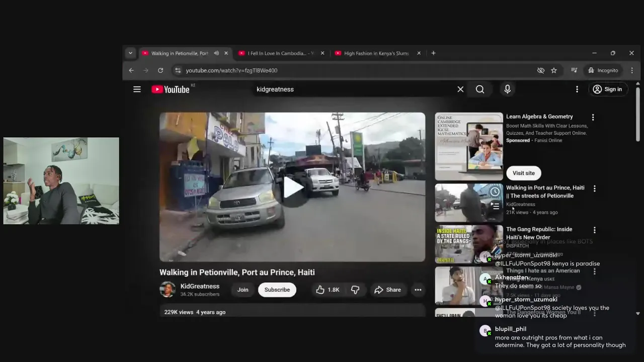Open the Learn Algebra & Geometry ad thumbnail
Image resolution: width=644 pixels, height=362 pixels.
tap(469, 146)
